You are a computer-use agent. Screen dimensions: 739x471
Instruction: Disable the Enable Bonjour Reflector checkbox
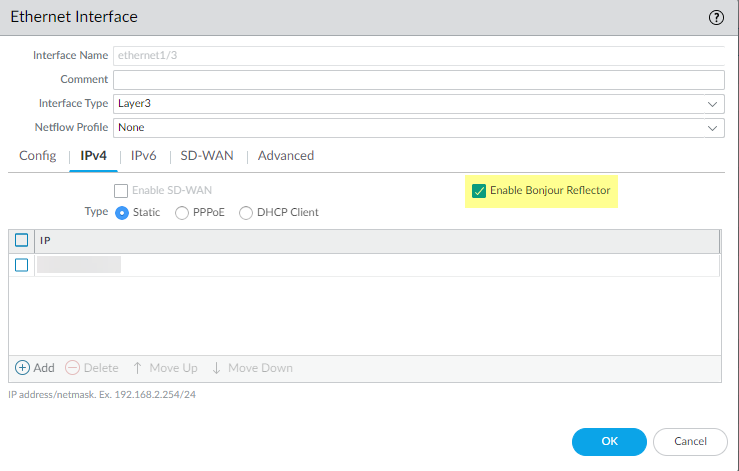click(x=479, y=190)
